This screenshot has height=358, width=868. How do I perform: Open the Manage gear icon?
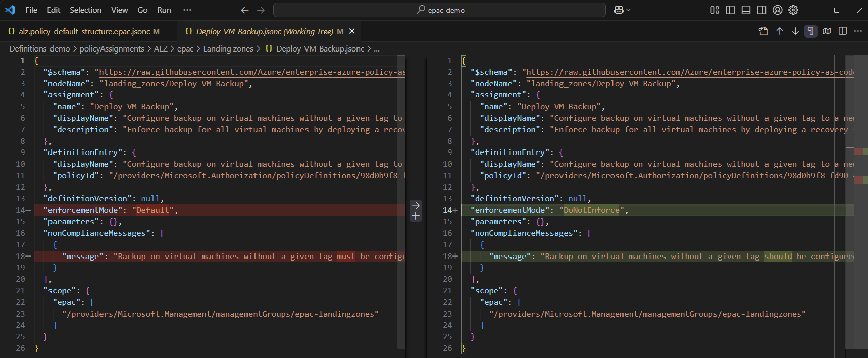793,10
